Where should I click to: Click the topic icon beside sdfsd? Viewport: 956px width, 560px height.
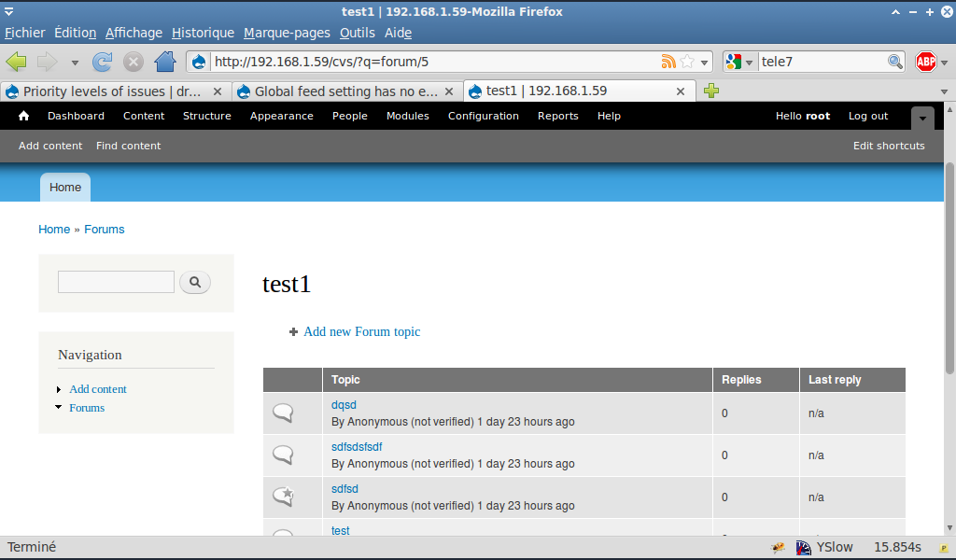pyautogui.click(x=284, y=497)
